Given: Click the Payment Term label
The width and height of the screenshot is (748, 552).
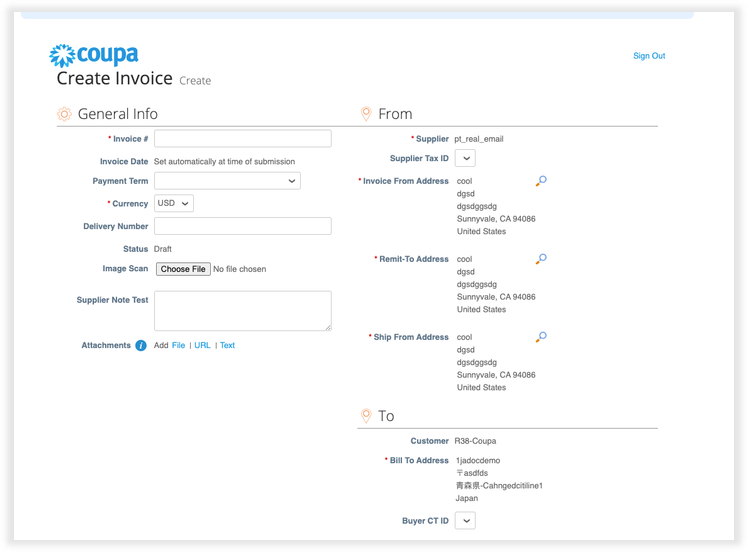Looking at the screenshot, I should pyautogui.click(x=120, y=181).
